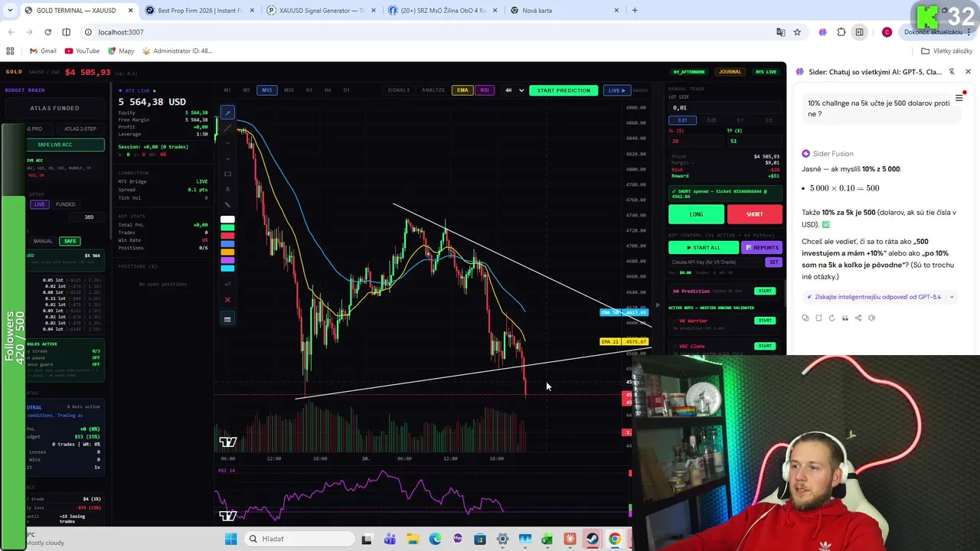Viewport: 980px width, 551px height.
Task: Open the browser extensions puzzle icon
Action: [x=841, y=32]
